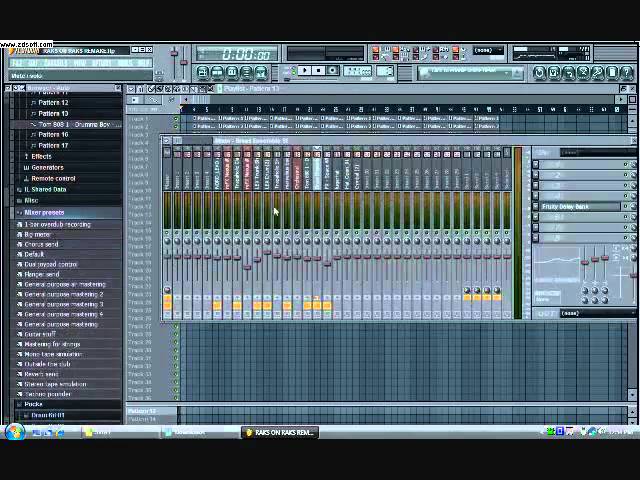The height and width of the screenshot is (480, 640).
Task: Toggle the Fruity Delay Bank effect on/off
Action: click(625, 207)
